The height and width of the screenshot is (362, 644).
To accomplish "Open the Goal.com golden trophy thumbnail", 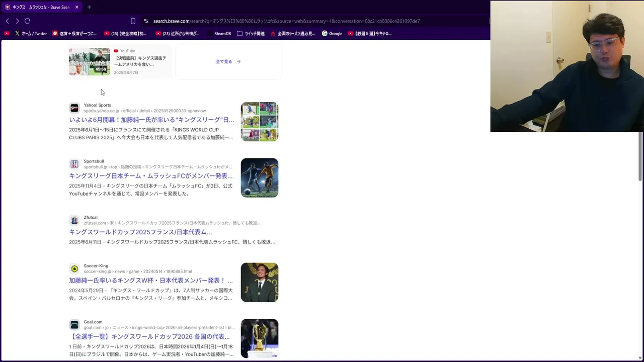I will click(260, 339).
